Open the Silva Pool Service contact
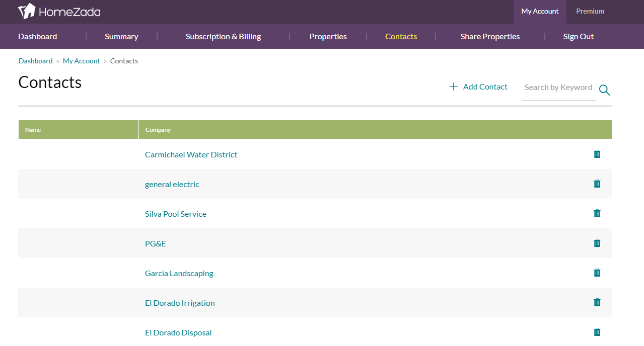644x346 pixels. pos(176,214)
